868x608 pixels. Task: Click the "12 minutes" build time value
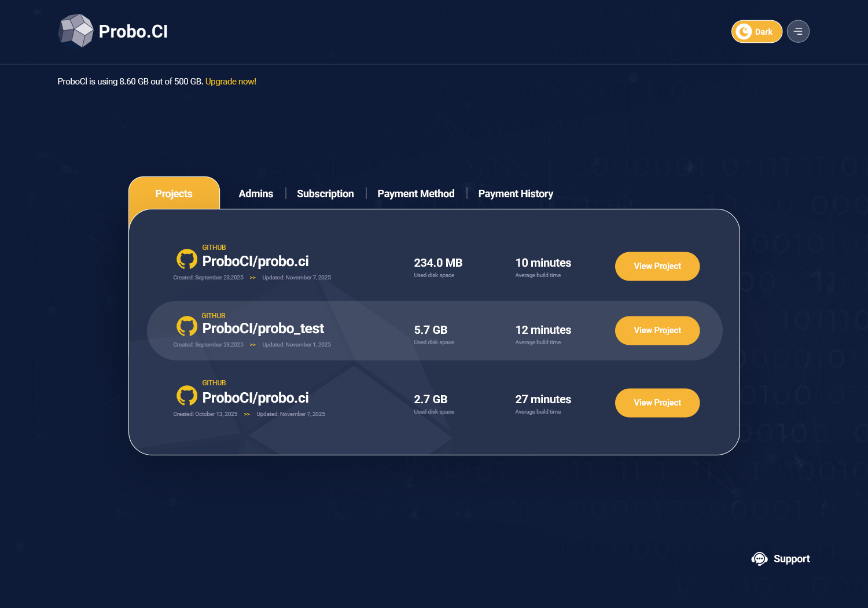tap(543, 330)
